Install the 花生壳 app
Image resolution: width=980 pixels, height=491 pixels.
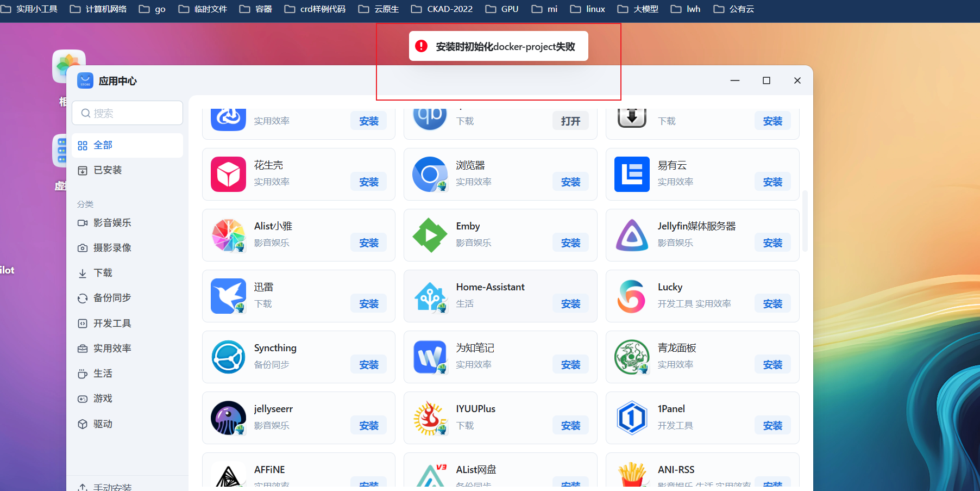pyautogui.click(x=369, y=182)
